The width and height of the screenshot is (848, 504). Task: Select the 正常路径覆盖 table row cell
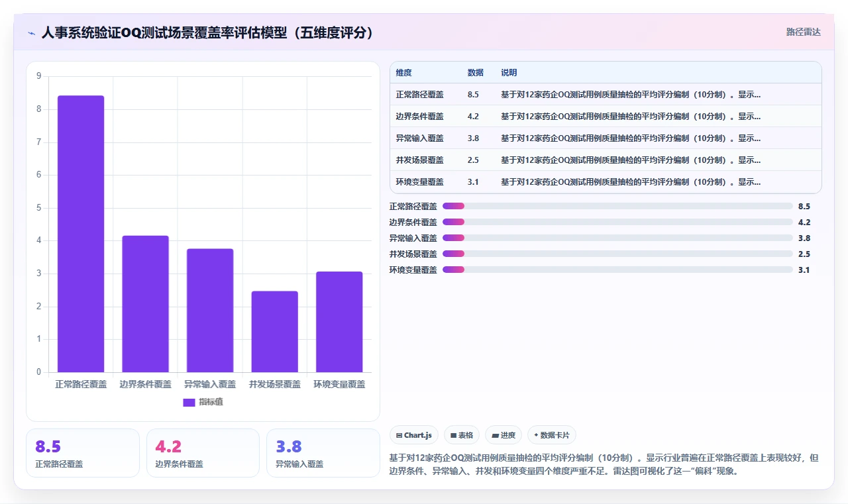coord(420,95)
